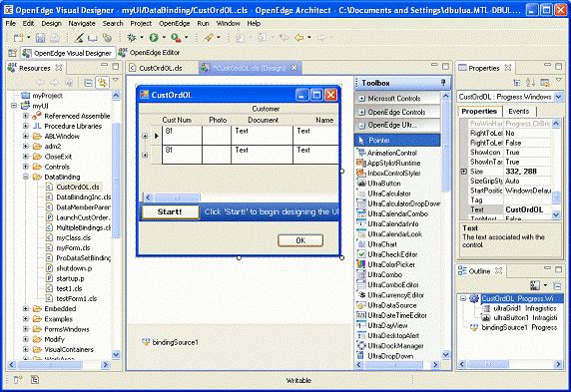Toggle alphabetical sort in Properties toolbar
The height and width of the screenshot is (392, 571).
point(530,83)
